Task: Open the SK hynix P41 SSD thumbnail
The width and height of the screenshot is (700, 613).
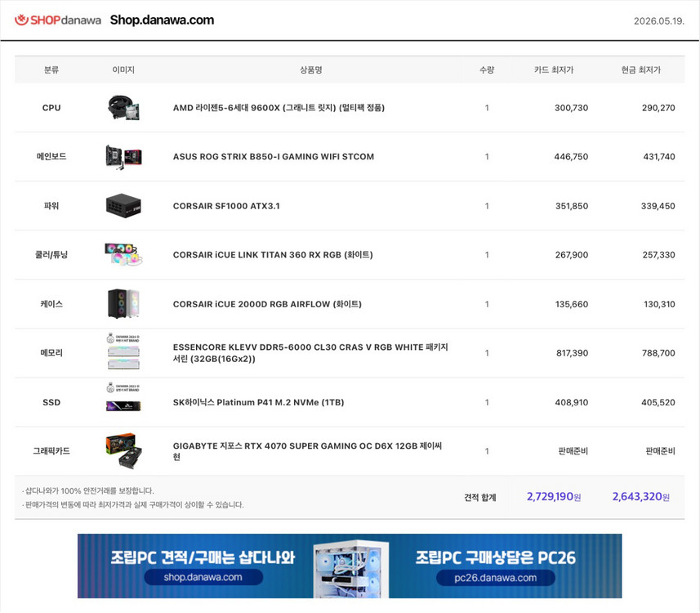Action: coord(123,406)
